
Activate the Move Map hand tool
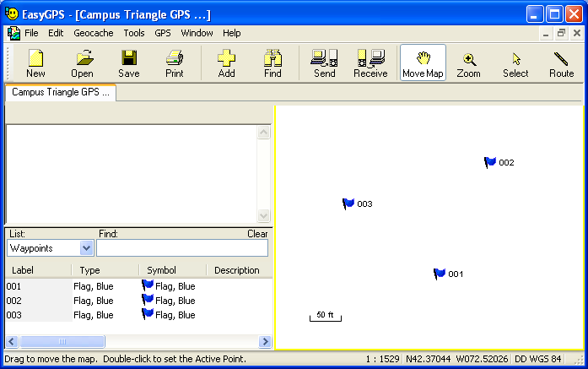423,63
